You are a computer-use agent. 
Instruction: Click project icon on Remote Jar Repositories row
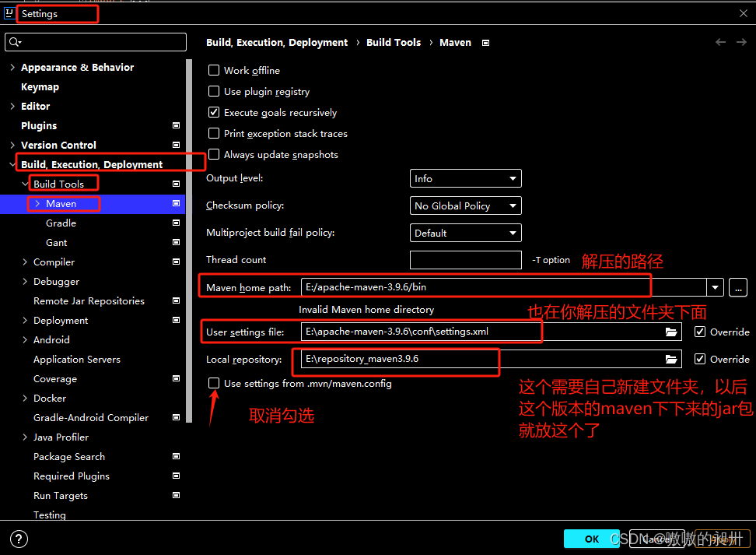(x=176, y=300)
